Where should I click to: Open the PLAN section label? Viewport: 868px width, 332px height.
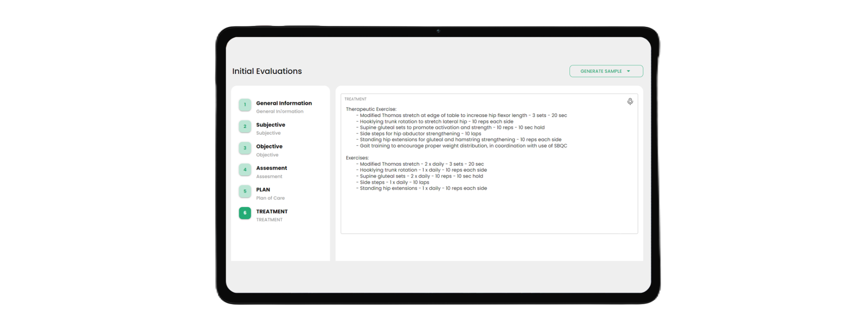263,190
